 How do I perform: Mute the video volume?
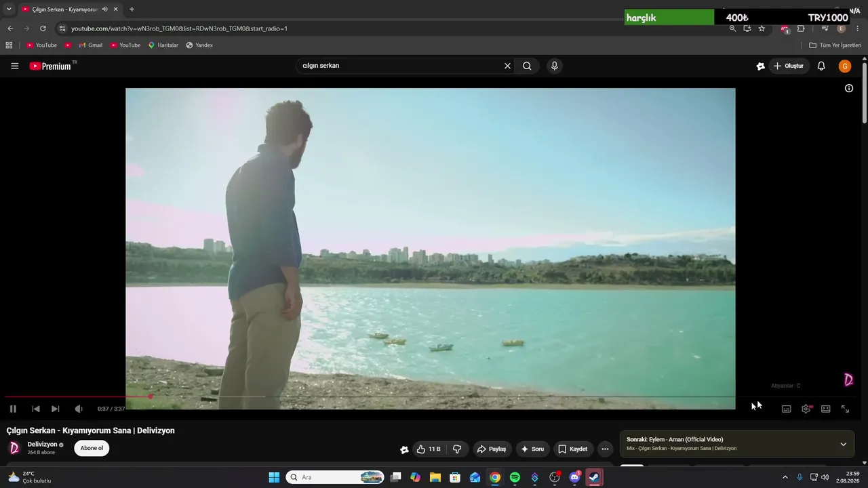[x=79, y=409]
